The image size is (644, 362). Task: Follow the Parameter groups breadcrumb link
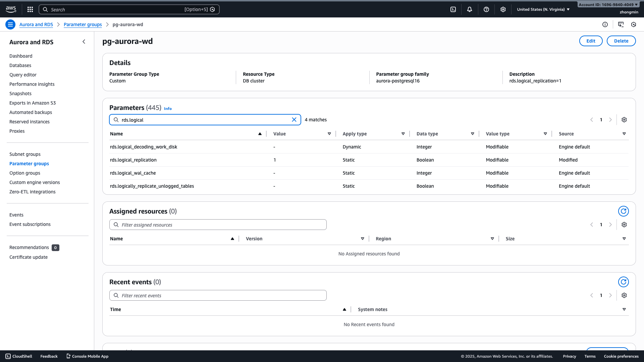click(83, 24)
